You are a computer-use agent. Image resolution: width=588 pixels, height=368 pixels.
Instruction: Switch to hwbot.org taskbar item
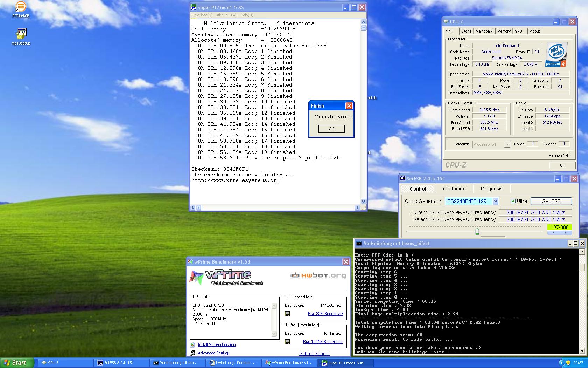(x=233, y=363)
